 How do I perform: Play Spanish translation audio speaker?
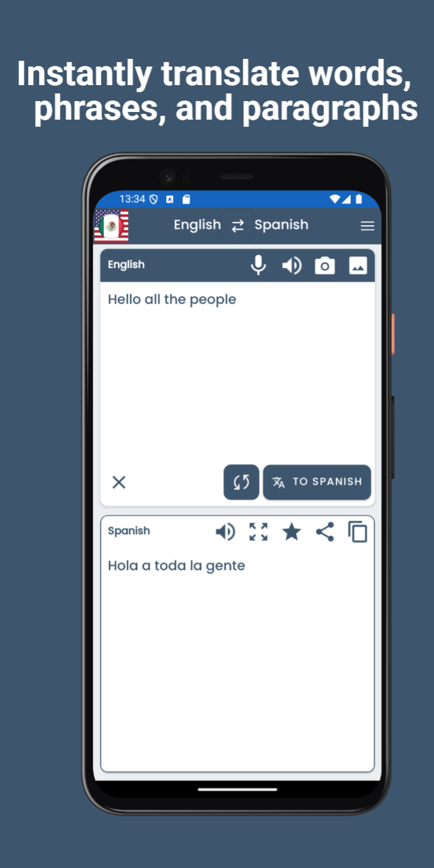point(225,532)
